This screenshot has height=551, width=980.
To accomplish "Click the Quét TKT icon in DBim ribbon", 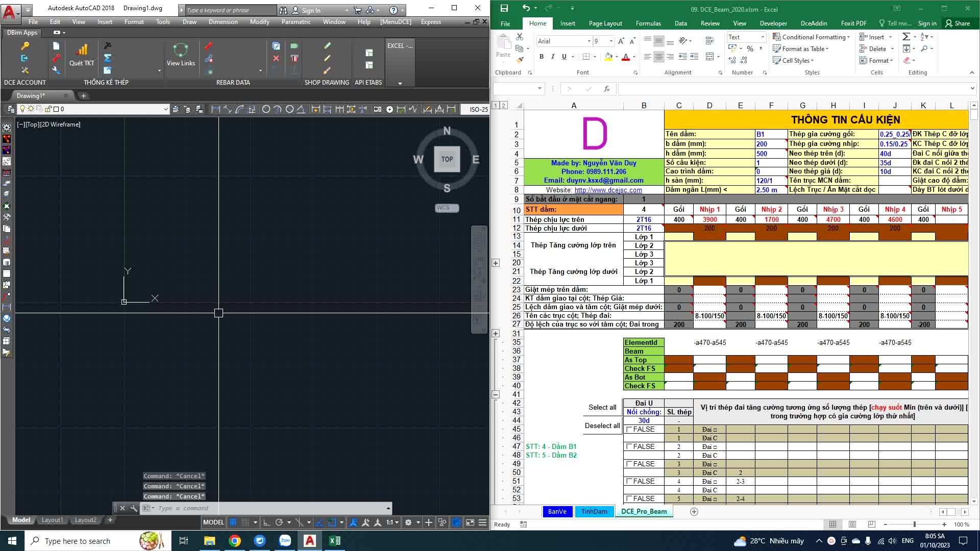I will [82, 55].
